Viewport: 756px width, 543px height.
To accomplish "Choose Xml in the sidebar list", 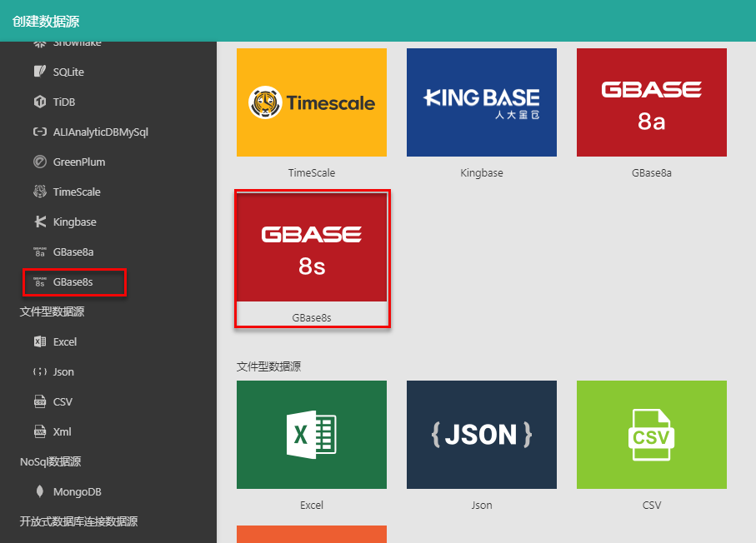I will click(62, 431).
